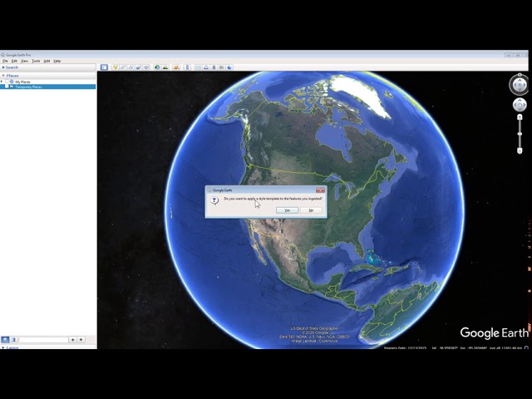Open the Tools menu
The image size is (532, 399).
(x=36, y=61)
